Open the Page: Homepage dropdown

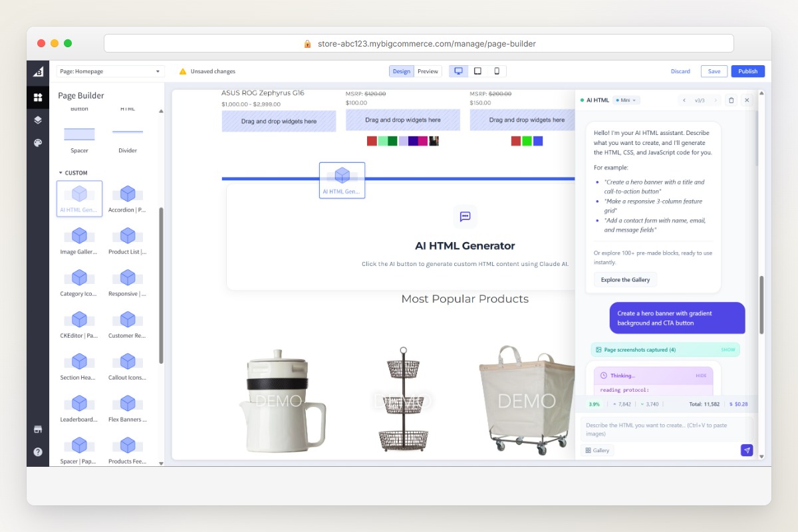click(110, 71)
